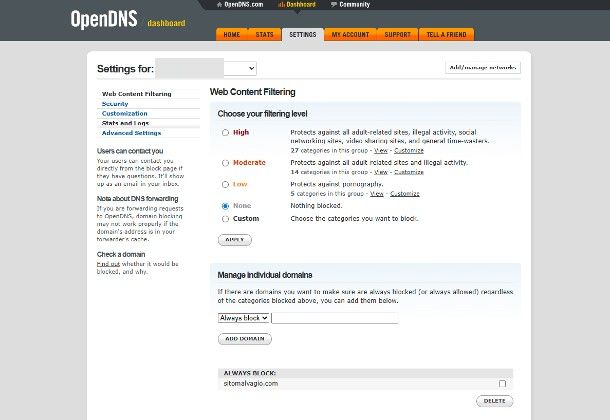Click the DELETE button
Viewport: 610px width, 420px height.
click(494, 401)
